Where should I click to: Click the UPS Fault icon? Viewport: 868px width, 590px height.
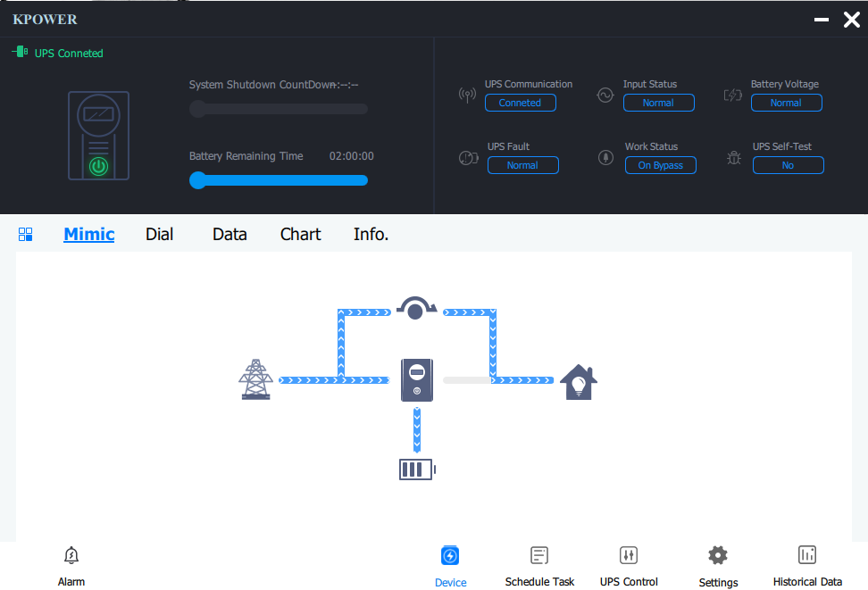468,158
